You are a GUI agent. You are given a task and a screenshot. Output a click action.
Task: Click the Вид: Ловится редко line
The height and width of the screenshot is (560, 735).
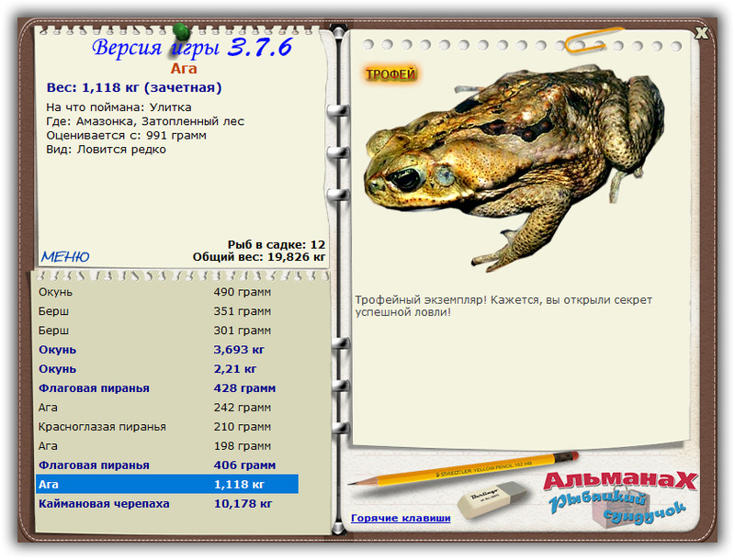pyautogui.click(x=106, y=150)
